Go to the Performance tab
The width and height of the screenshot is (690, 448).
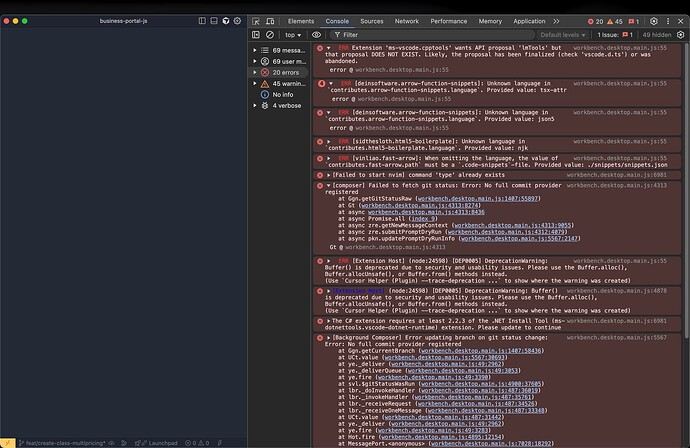click(x=448, y=21)
